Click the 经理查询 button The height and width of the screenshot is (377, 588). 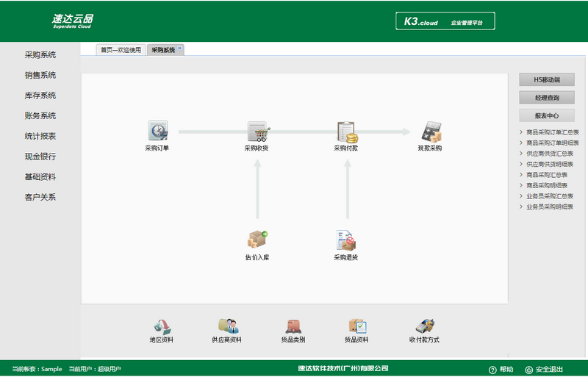[546, 97]
